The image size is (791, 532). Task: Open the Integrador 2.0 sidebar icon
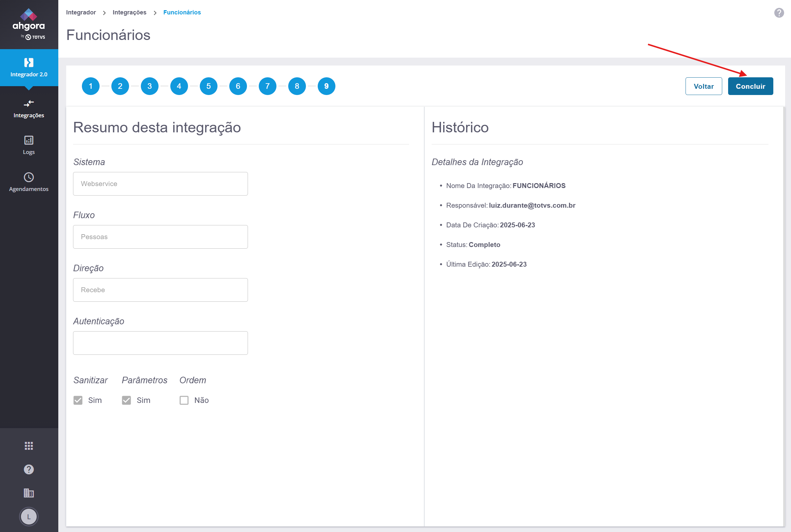click(29, 63)
